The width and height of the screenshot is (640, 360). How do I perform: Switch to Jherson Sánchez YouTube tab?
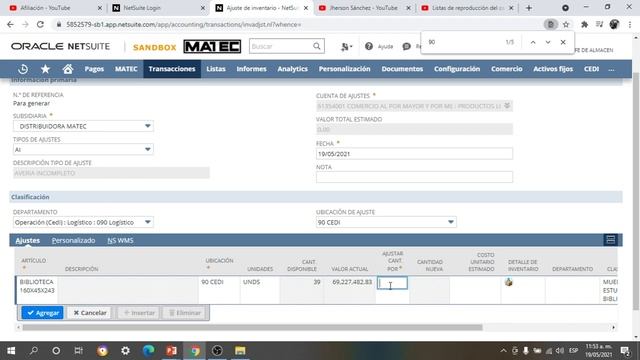pos(363,8)
